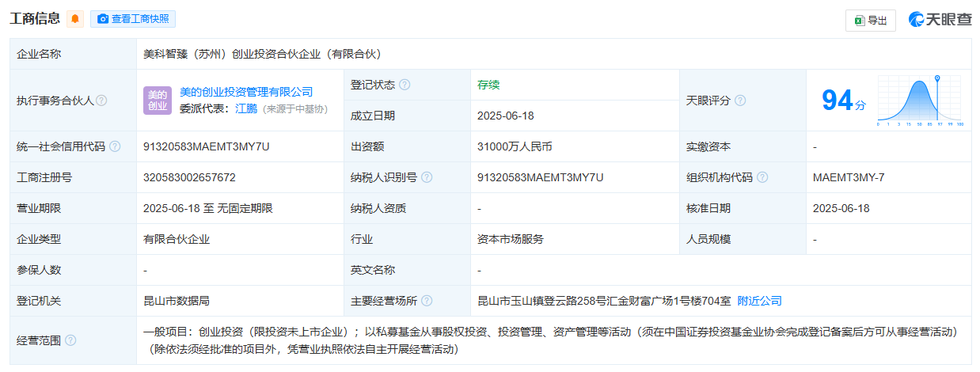View 附近公司 nearby companies link
Image resolution: width=980 pixels, height=372 pixels.
coord(759,301)
